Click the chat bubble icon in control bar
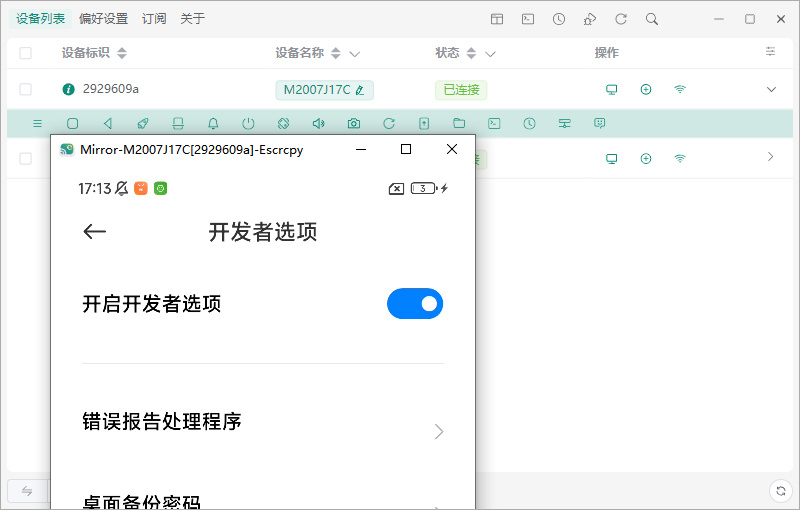Image resolution: width=800 pixels, height=510 pixels. coord(599,123)
